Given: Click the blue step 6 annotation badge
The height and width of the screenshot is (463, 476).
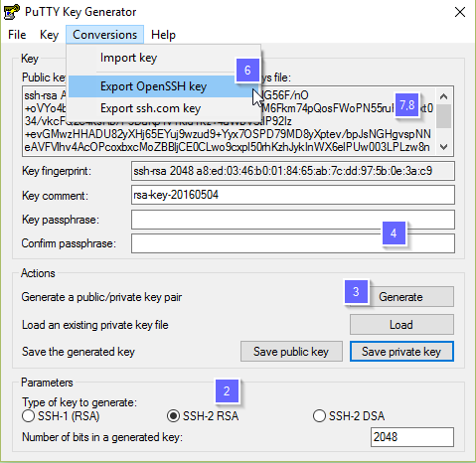Looking at the screenshot, I should click(247, 70).
